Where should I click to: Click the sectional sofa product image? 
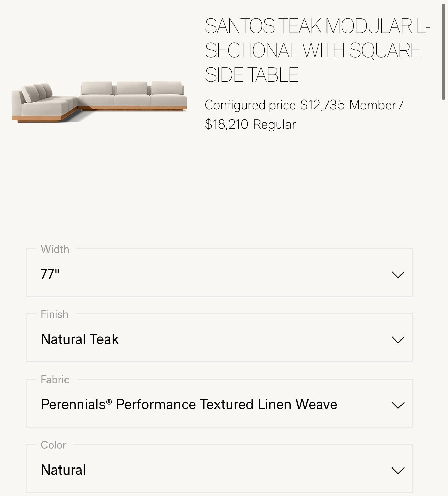pos(99,100)
